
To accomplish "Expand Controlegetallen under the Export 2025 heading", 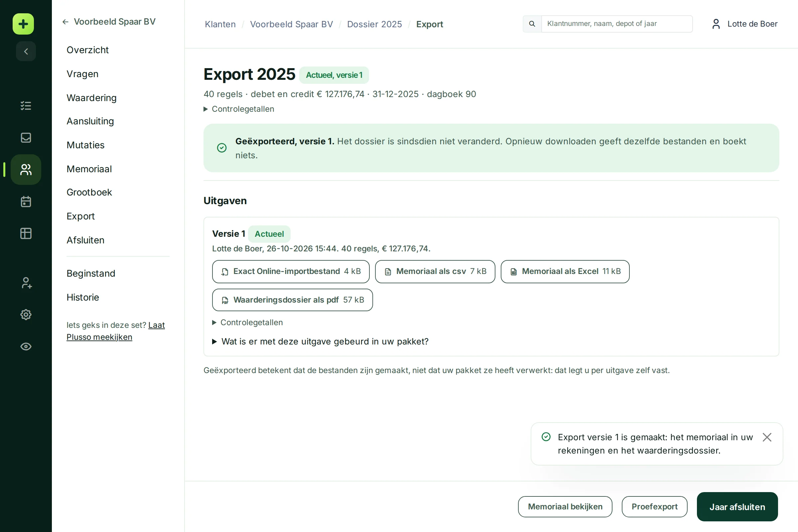I will click(239, 109).
